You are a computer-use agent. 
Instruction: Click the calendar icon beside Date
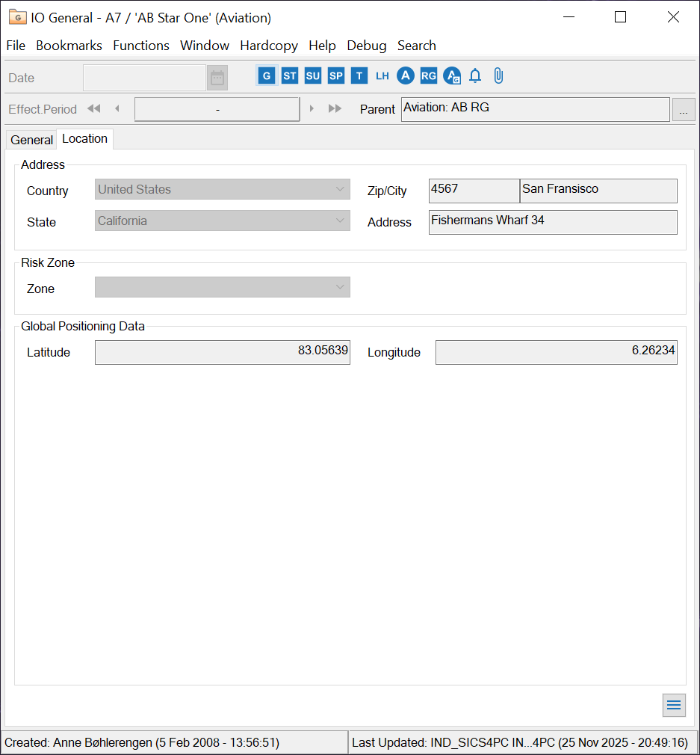click(x=217, y=78)
